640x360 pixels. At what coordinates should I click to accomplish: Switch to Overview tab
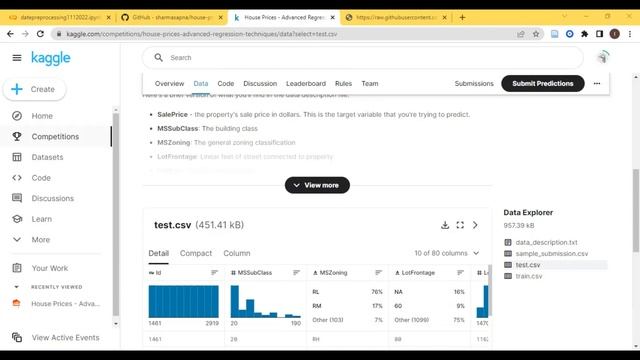pyautogui.click(x=169, y=83)
